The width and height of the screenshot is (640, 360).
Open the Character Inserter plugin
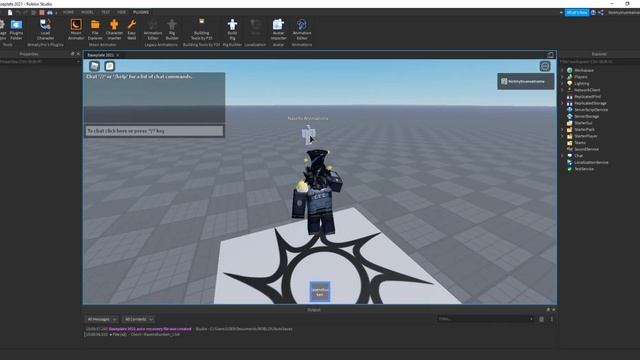[x=114, y=29]
